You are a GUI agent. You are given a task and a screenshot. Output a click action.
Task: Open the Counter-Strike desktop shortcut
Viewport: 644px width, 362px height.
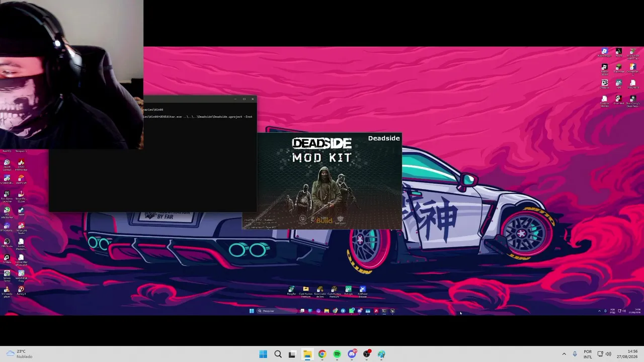[x=633, y=68]
